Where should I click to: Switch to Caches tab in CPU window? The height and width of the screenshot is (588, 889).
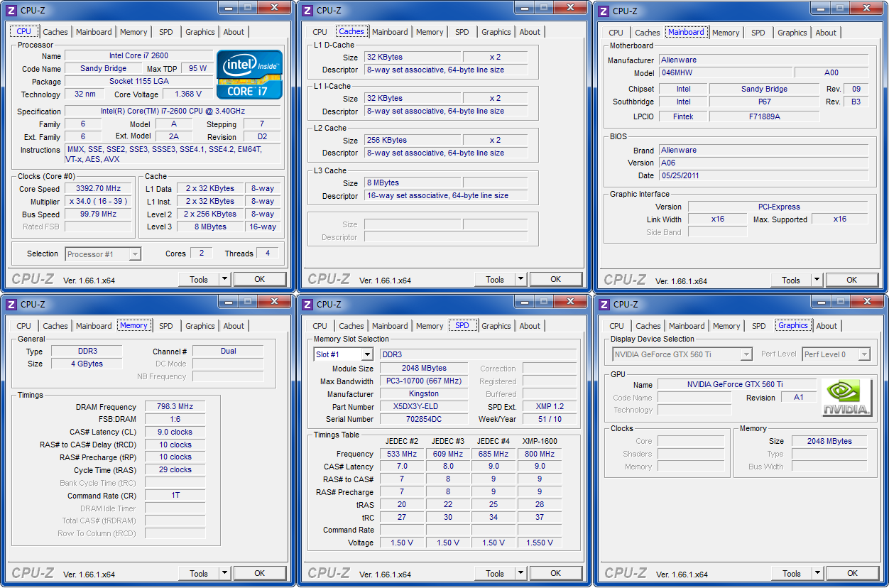click(x=55, y=32)
